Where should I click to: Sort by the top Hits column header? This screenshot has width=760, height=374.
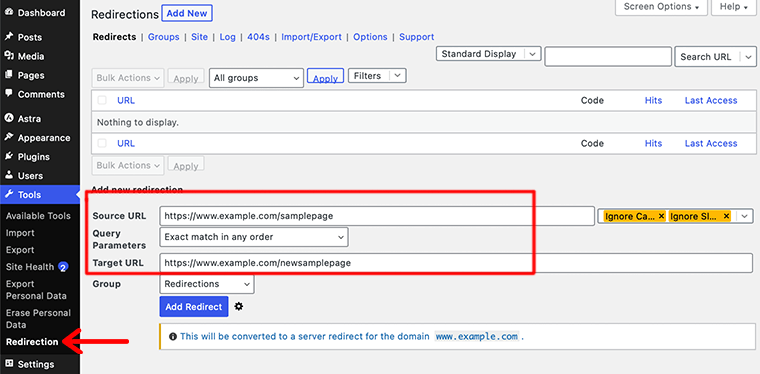(x=653, y=100)
